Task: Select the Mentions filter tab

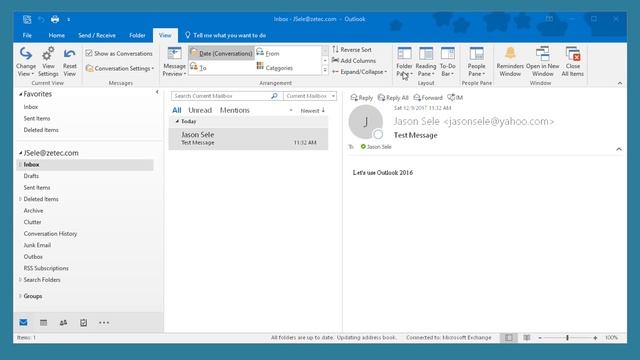Action: click(x=234, y=110)
